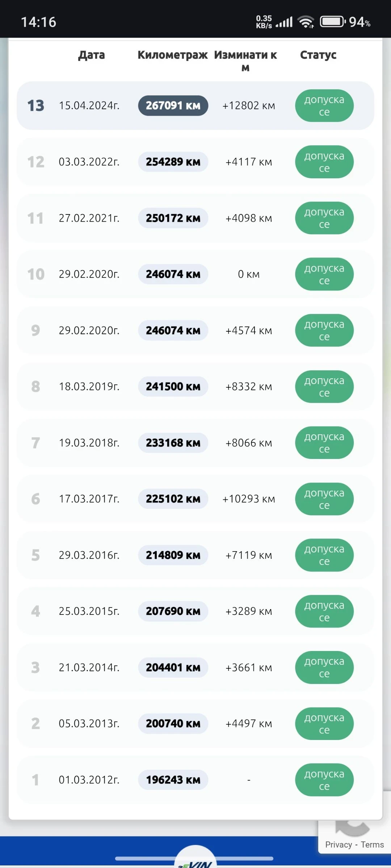This screenshot has height=868, width=391.
Task: Tap the cellular signal bars icon
Action: 284,22
